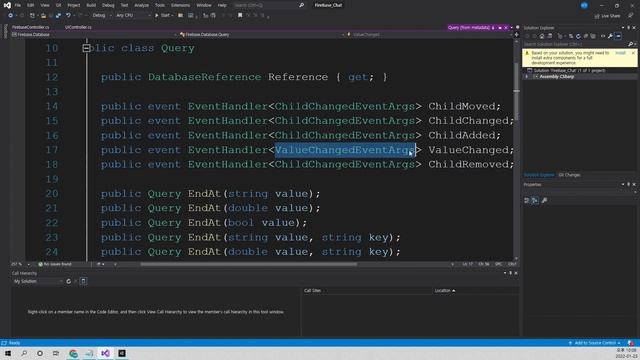
Task: Open the Firebase.Database project navigation dropdown
Action: pos(95,35)
